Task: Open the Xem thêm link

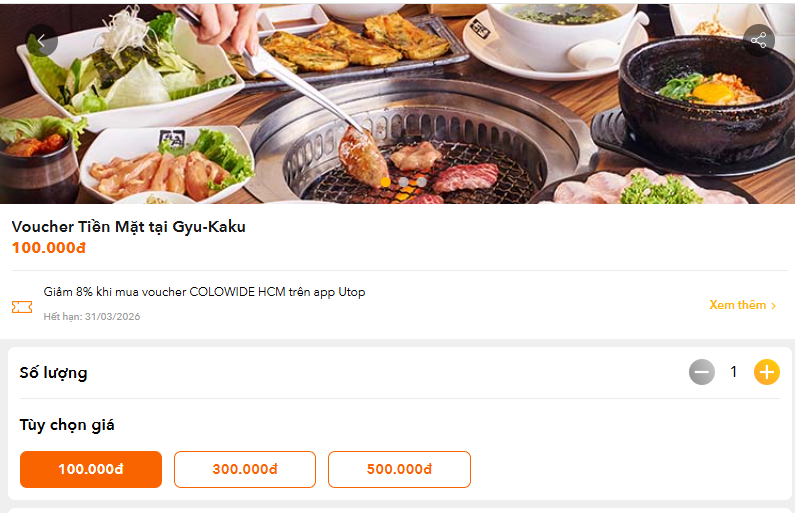Action: coord(737,305)
